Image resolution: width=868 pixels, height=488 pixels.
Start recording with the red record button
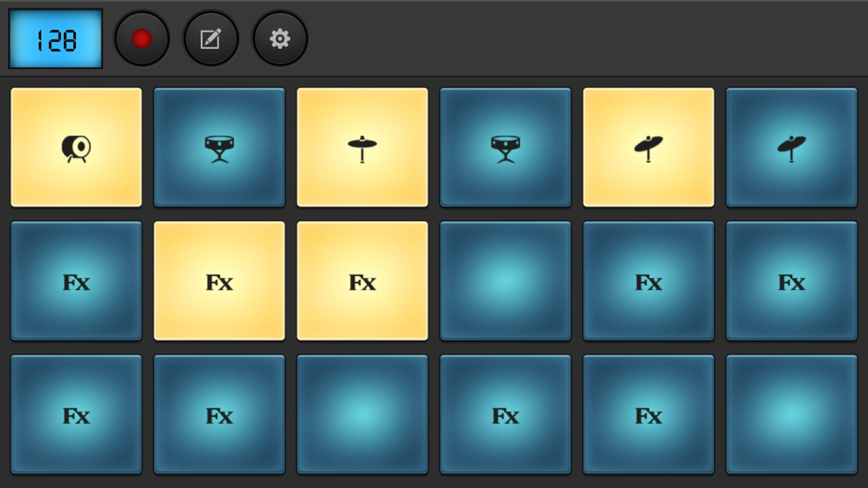142,39
